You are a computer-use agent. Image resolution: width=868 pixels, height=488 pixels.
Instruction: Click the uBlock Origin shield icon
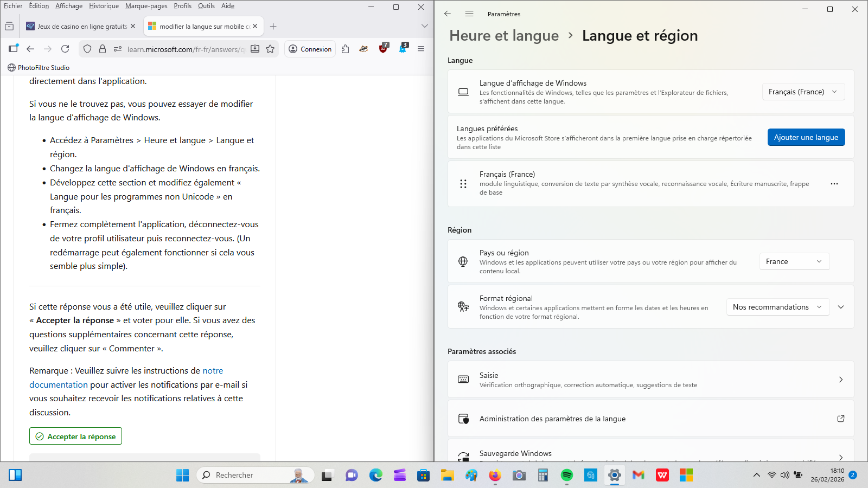384,48
